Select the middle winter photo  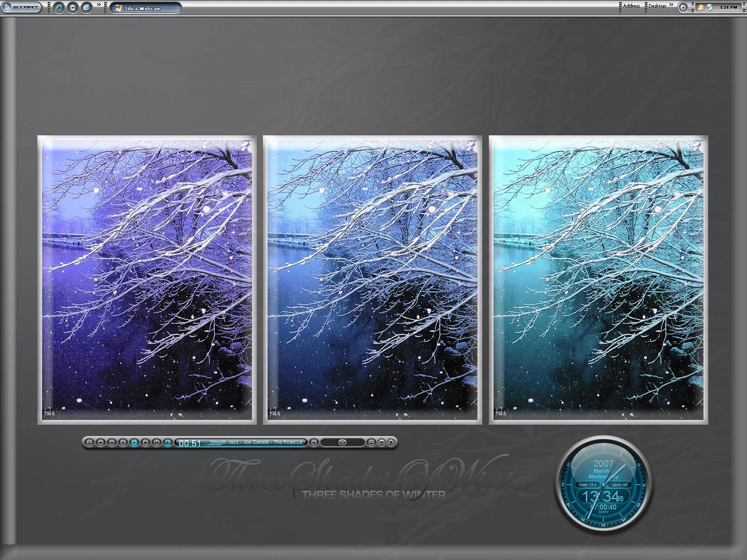372,280
